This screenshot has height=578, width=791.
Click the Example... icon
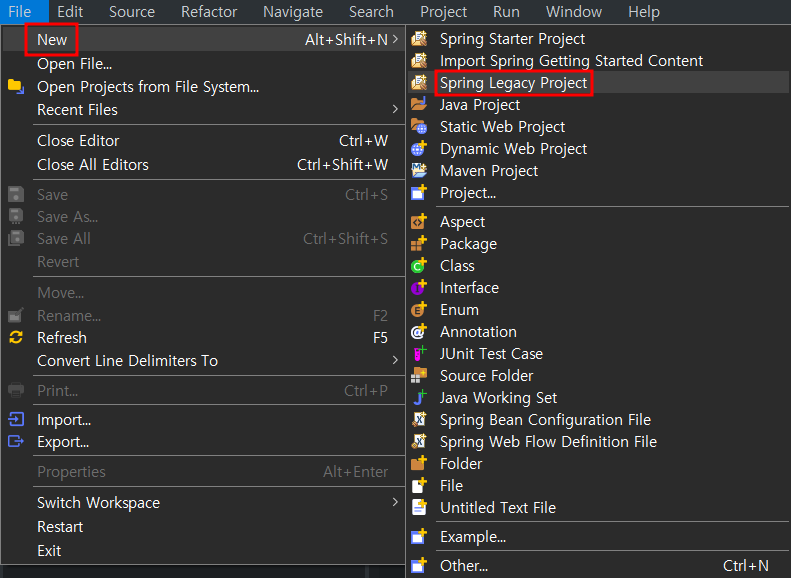pos(419,537)
